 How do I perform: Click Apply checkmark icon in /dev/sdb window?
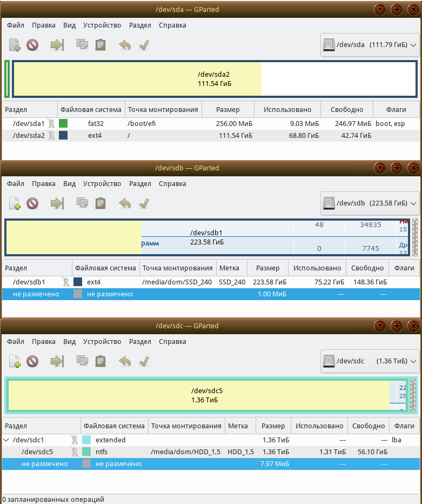[144, 203]
